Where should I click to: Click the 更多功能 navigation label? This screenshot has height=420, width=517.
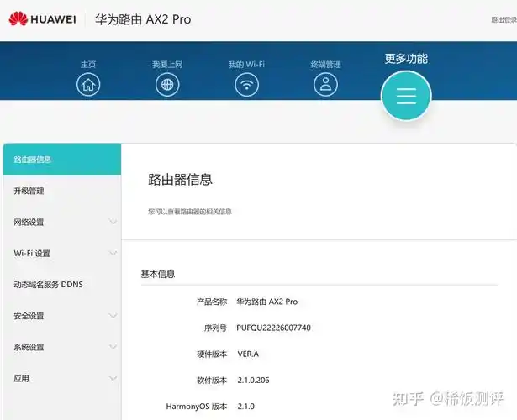[x=406, y=59]
